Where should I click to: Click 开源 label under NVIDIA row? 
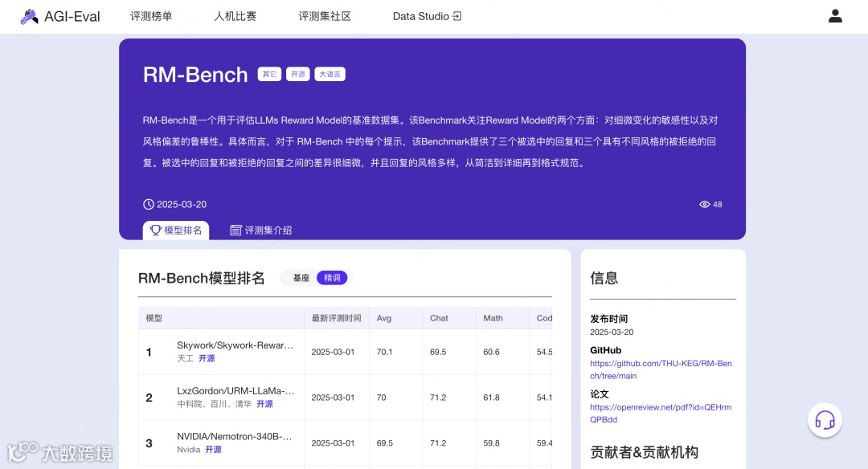tap(213, 450)
